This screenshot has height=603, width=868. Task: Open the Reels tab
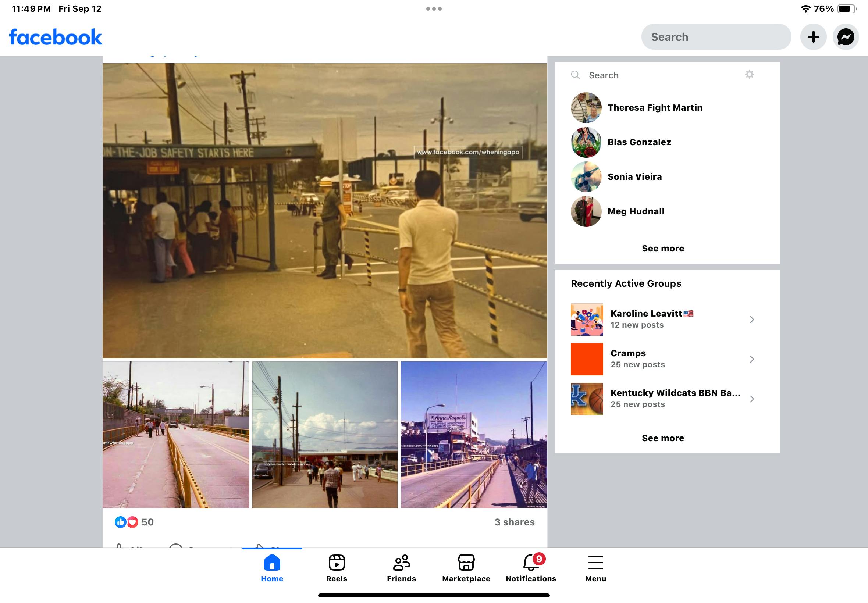click(336, 568)
